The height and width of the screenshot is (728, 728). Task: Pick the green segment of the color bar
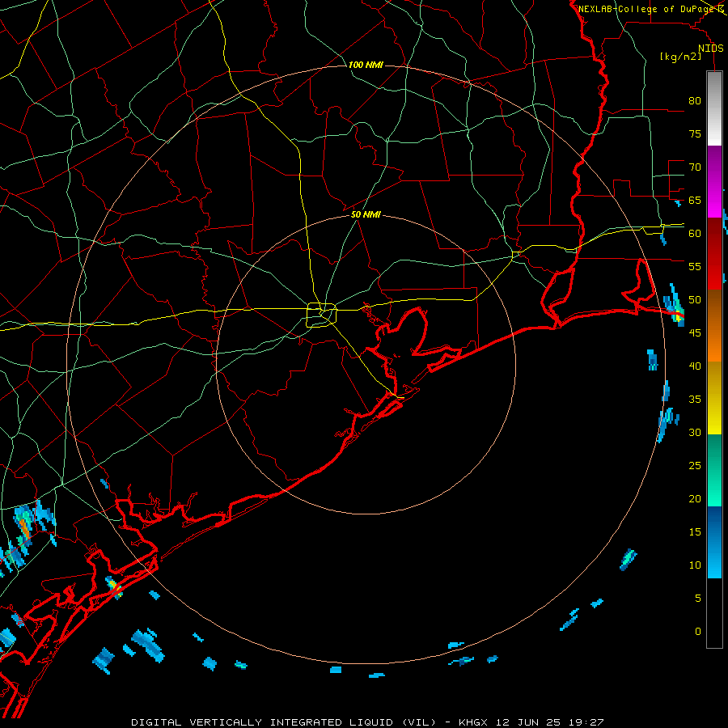(x=714, y=470)
